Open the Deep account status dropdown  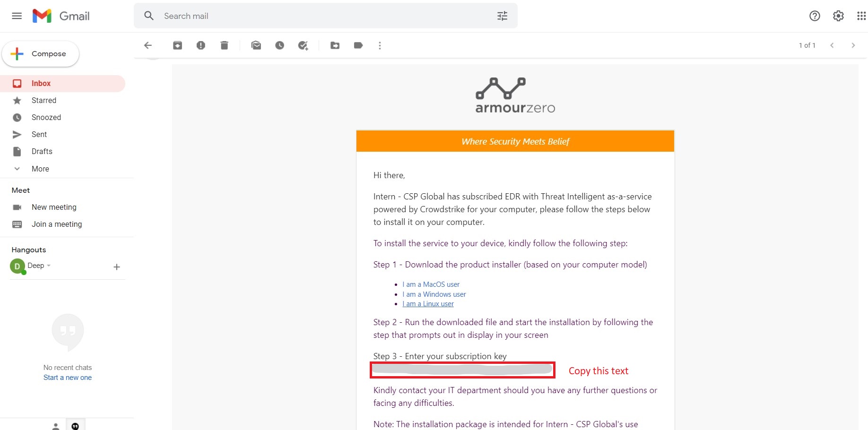click(39, 266)
